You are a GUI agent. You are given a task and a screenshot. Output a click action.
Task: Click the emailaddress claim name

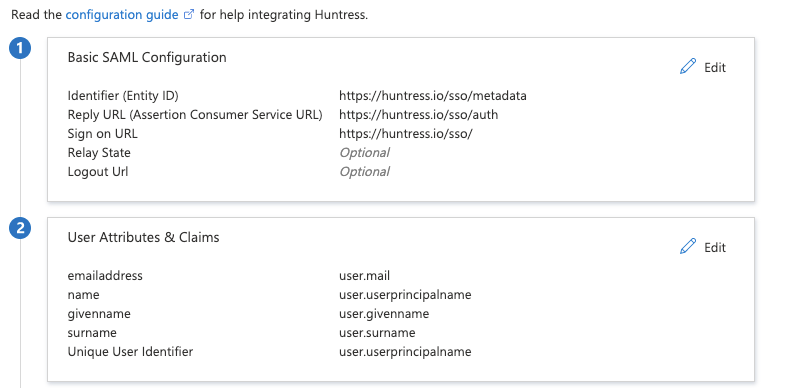coord(105,275)
